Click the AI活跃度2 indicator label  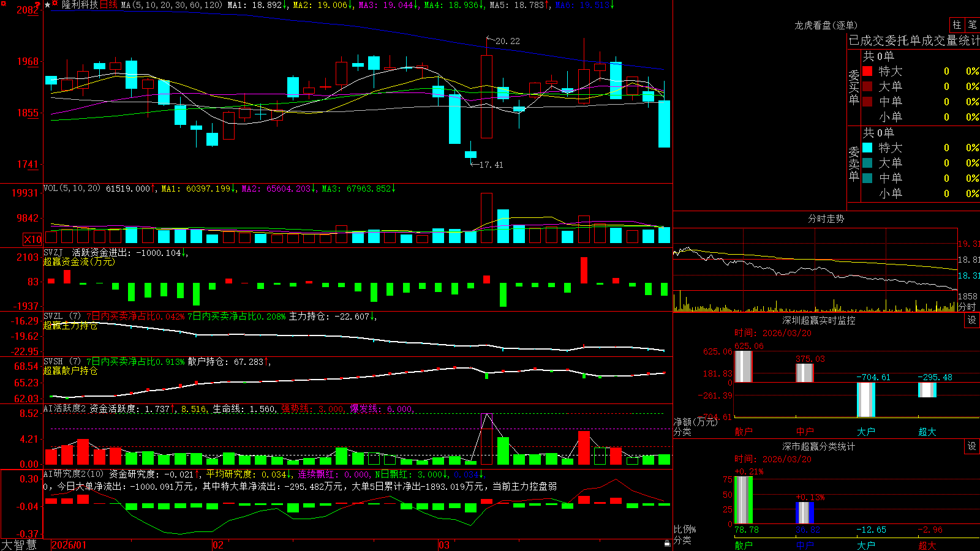point(64,408)
